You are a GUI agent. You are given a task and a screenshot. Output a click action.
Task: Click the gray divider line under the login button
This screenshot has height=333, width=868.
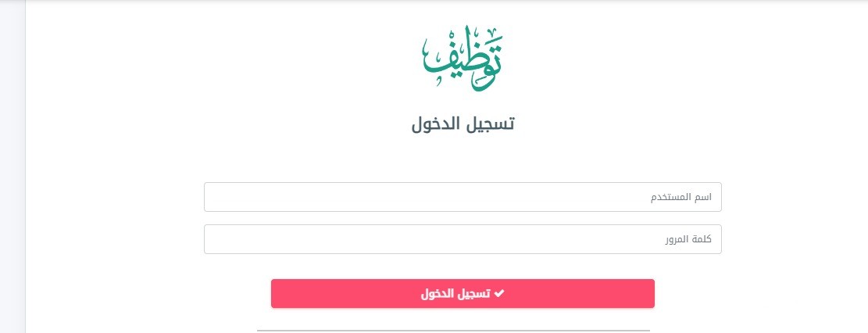tap(453, 331)
